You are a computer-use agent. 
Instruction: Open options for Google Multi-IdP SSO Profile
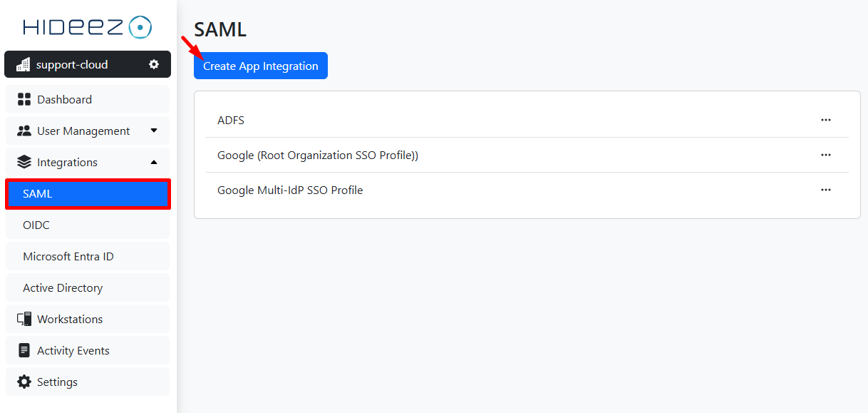(825, 190)
